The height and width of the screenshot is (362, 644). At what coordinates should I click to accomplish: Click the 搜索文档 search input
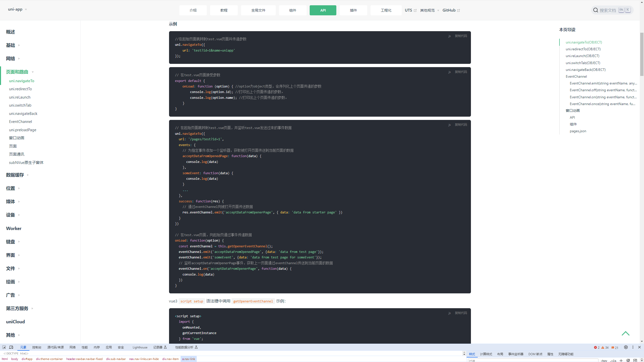pyautogui.click(x=608, y=10)
